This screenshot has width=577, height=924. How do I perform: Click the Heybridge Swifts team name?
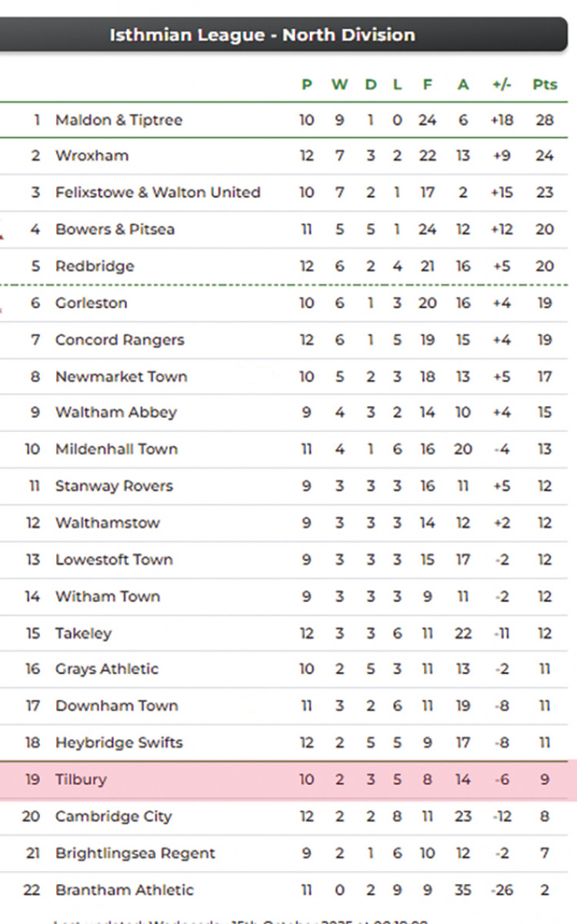coord(118,743)
